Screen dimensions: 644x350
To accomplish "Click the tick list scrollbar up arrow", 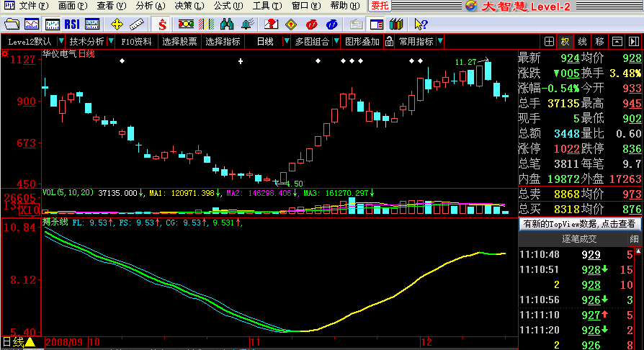I will click(638, 251).
